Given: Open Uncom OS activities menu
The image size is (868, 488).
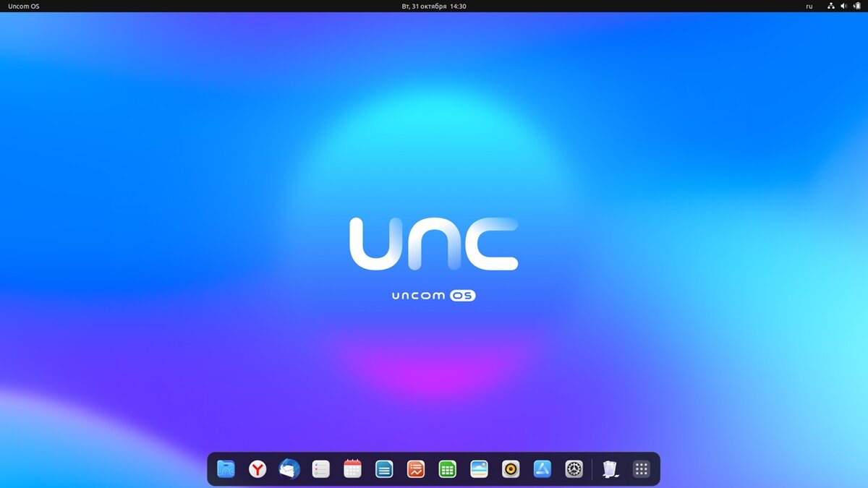Looking at the screenshot, I should tap(24, 6).
